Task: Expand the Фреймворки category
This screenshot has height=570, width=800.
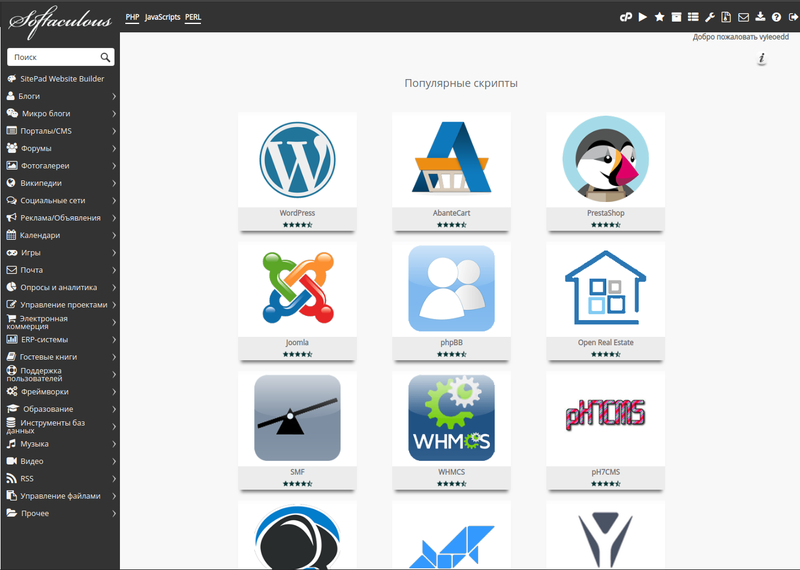Action: coord(60,391)
